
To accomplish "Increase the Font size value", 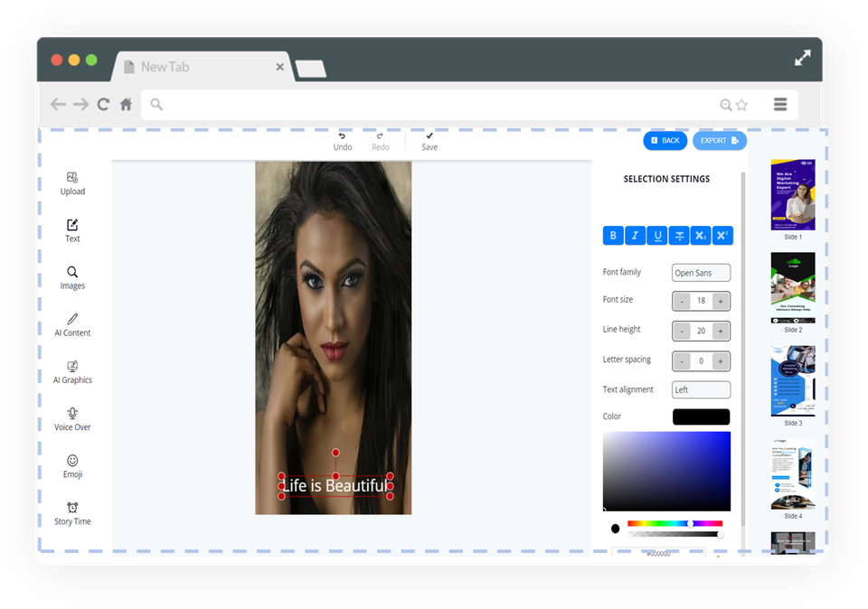I will pyautogui.click(x=721, y=302).
